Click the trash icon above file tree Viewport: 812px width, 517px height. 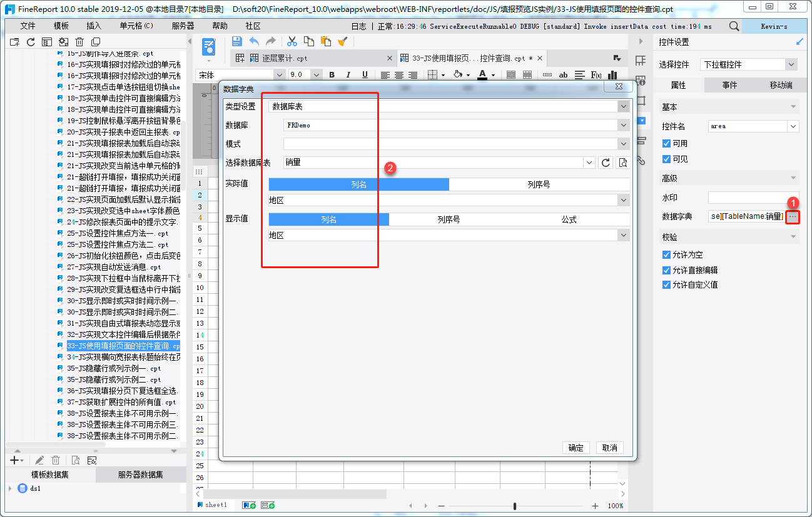(x=79, y=42)
